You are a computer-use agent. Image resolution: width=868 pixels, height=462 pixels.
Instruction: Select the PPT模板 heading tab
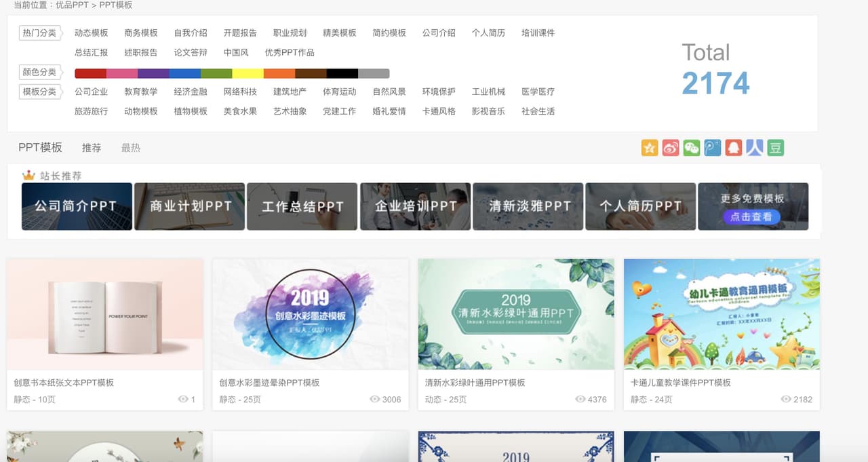pos(41,147)
